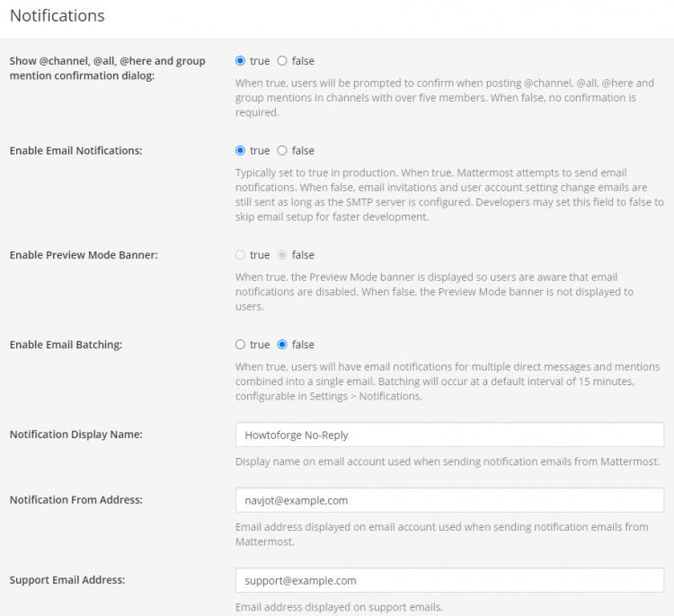Choose true for Enable Preview Mode Banner
674x616 pixels.
[240, 255]
